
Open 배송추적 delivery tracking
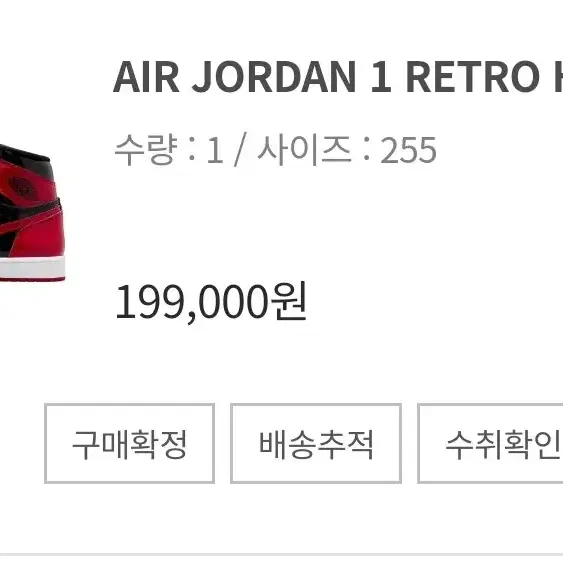coord(316,443)
